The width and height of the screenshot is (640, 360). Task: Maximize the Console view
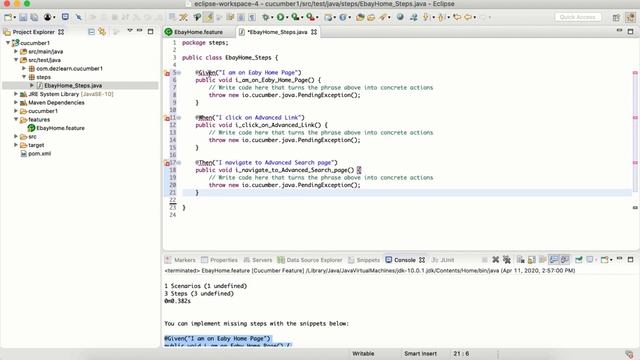(x=630, y=259)
